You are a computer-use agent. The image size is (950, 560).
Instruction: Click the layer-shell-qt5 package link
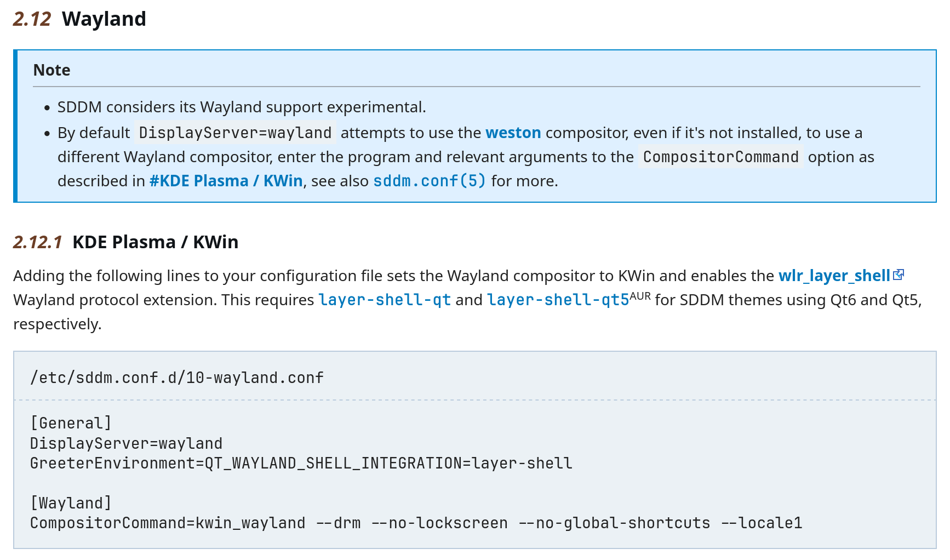[x=558, y=300]
